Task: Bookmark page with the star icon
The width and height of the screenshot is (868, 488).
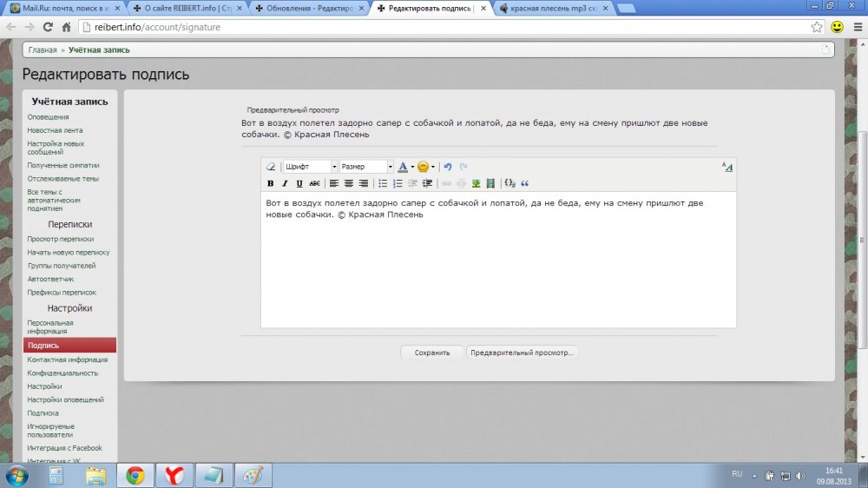Action: pos(817,27)
